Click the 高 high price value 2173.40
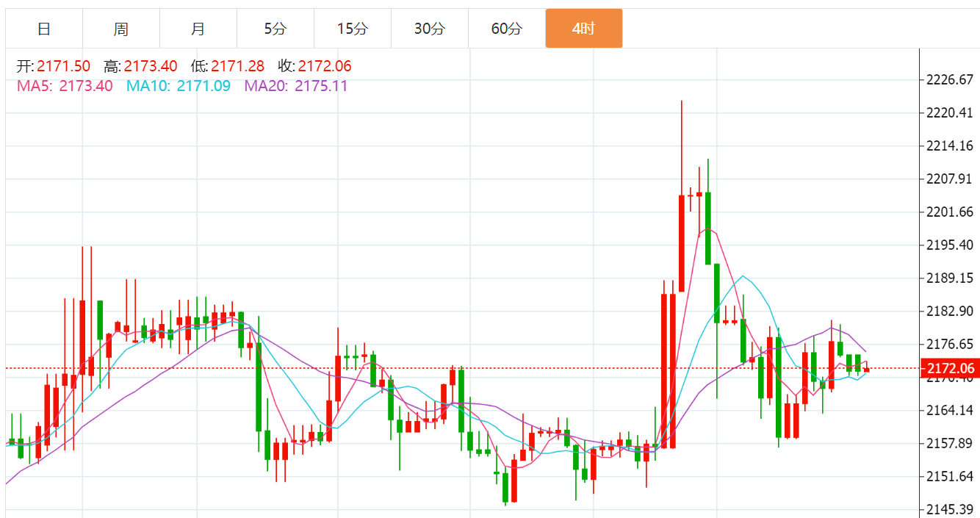 [151, 66]
